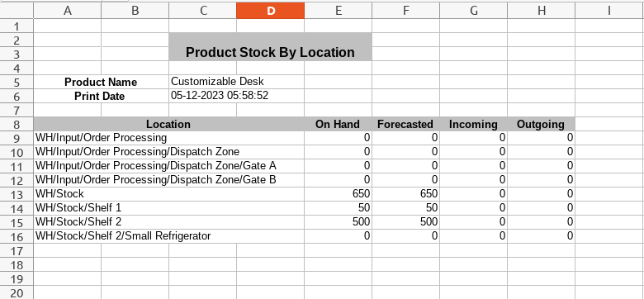Select row 13 header
The height and width of the screenshot is (299, 644).
coord(17,193)
